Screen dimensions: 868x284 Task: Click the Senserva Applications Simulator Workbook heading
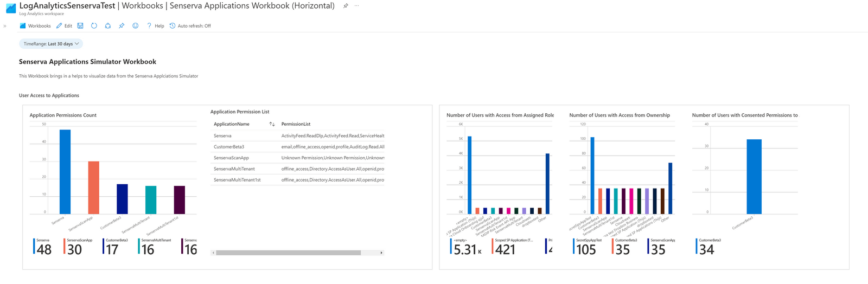click(x=87, y=62)
